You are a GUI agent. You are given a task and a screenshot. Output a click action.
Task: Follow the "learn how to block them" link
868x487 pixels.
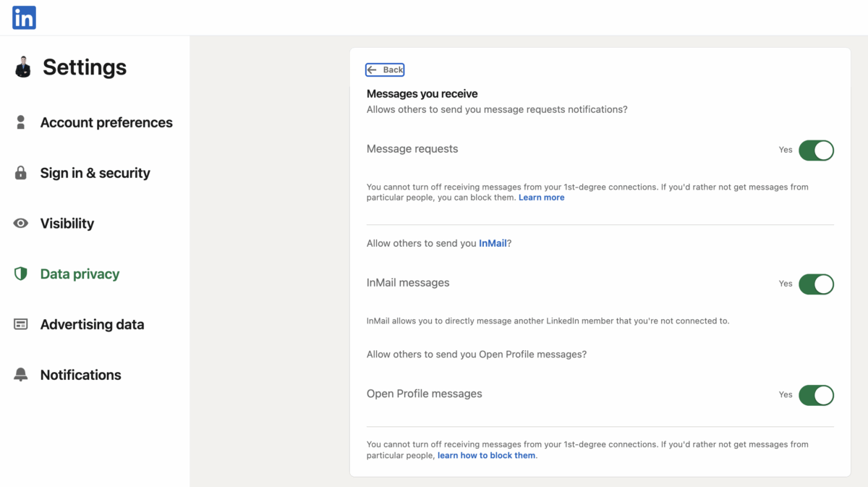[486, 455]
